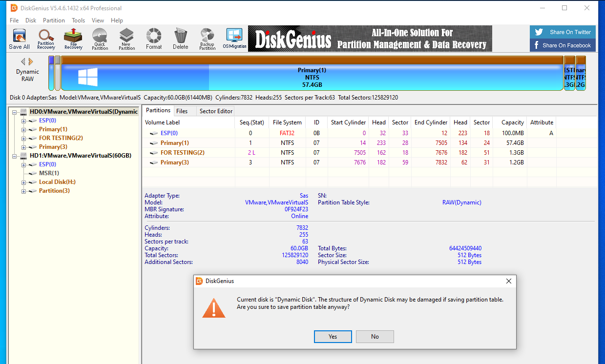Expand Partition(3) tree node

(x=23, y=191)
